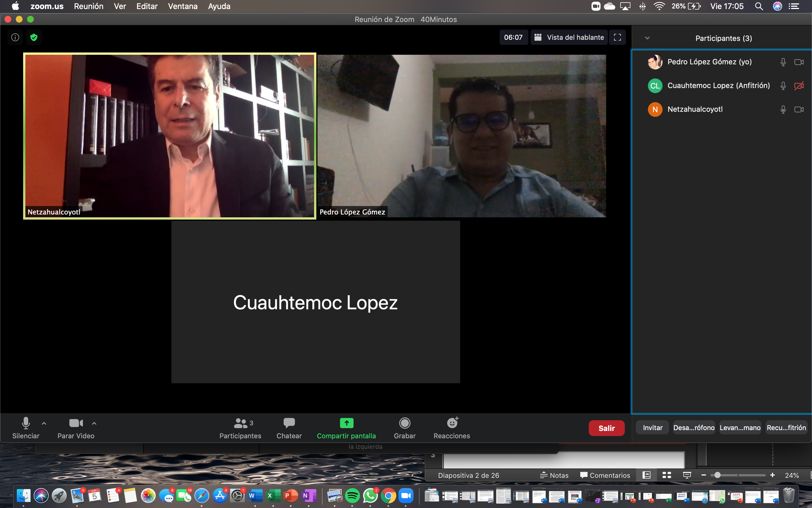Zoom in PowerPoint with plus button
812x508 pixels.
pos(773,475)
